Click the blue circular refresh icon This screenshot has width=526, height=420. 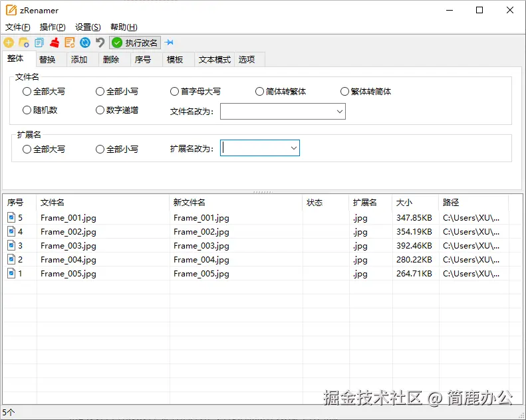click(85, 43)
